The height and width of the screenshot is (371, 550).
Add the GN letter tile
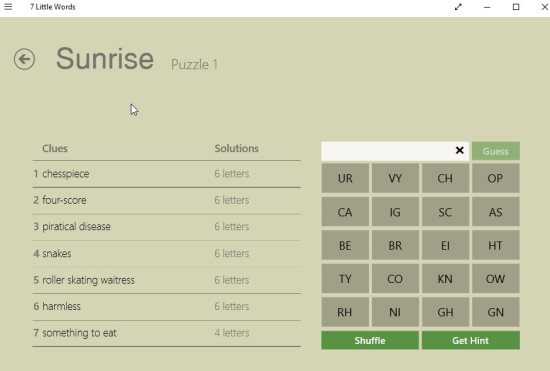pos(495,312)
